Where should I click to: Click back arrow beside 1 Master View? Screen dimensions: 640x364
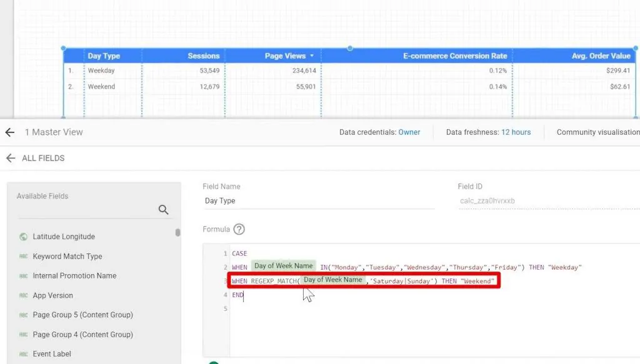click(9, 132)
